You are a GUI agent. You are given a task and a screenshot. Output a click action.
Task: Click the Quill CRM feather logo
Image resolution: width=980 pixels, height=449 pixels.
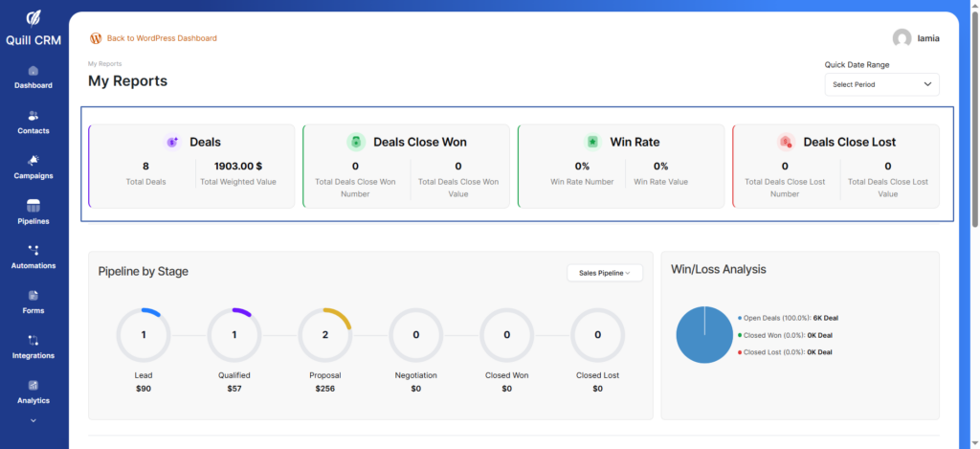click(x=33, y=18)
